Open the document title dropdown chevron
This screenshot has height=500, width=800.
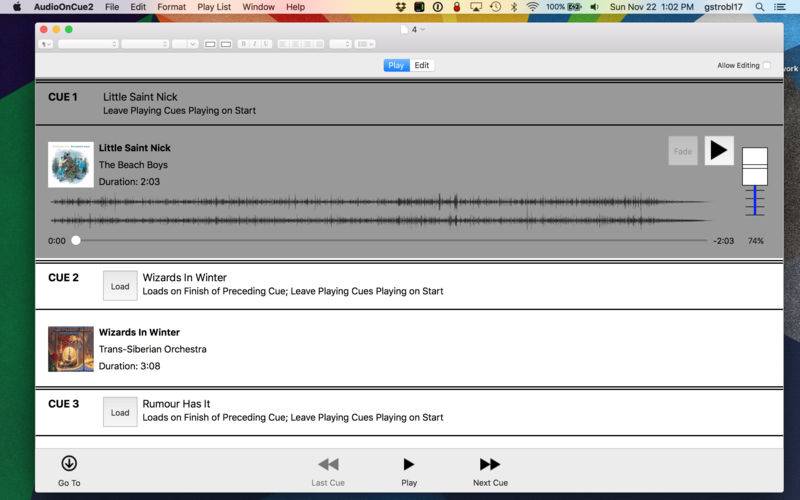tap(422, 30)
